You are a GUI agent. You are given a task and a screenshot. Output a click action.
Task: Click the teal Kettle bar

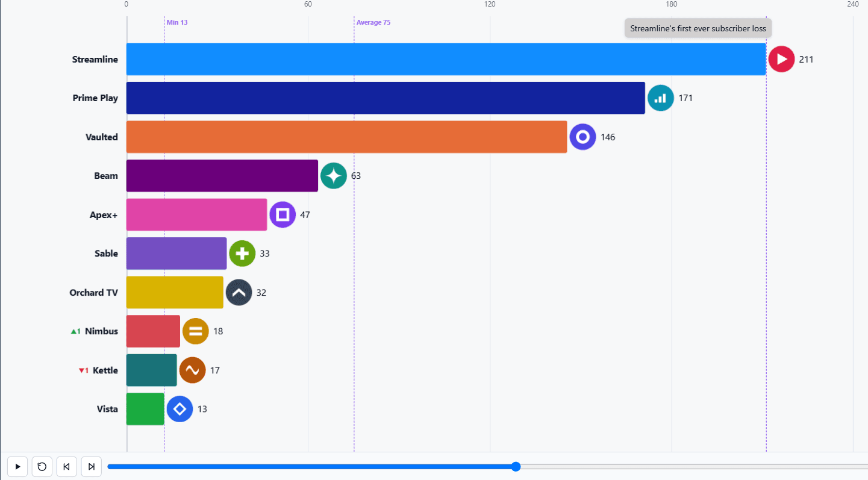click(151, 370)
